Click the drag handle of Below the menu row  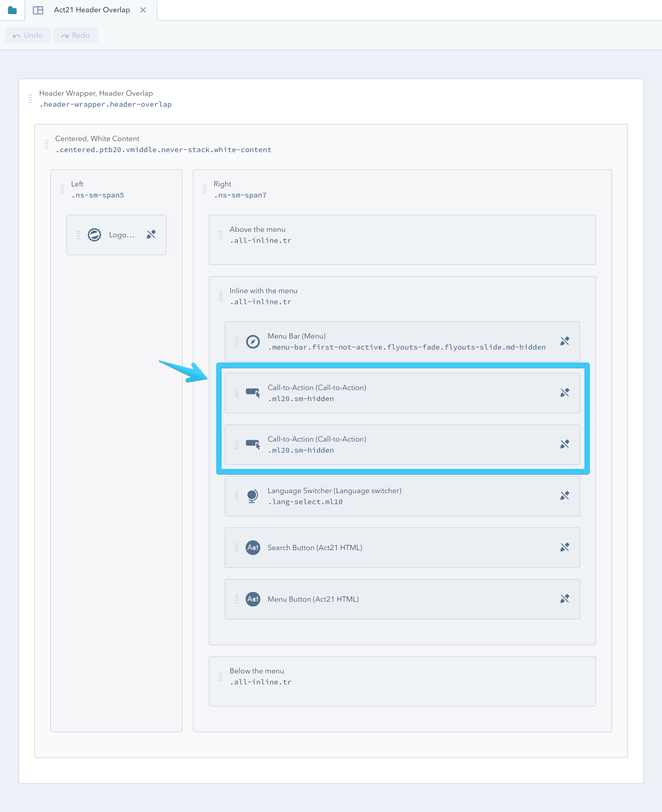tap(221, 676)
